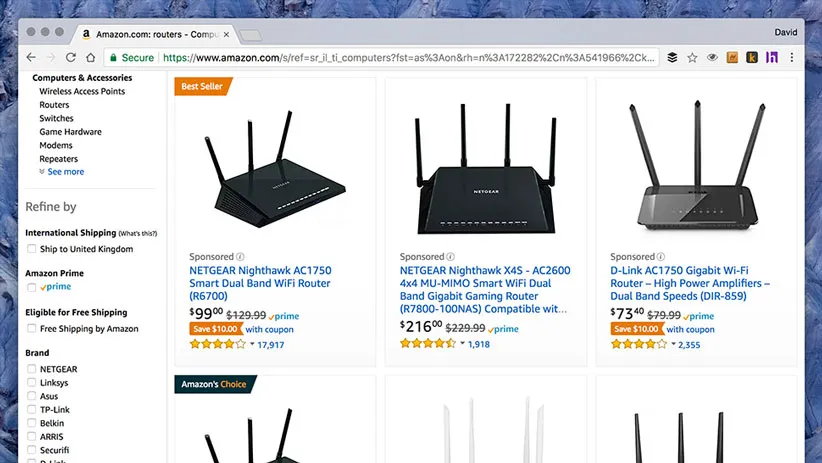Image resolution: width=822 pixels, height=463 pixels.
Task: Click the eye extension icon in toolbar
Action: tap(712, 58)
